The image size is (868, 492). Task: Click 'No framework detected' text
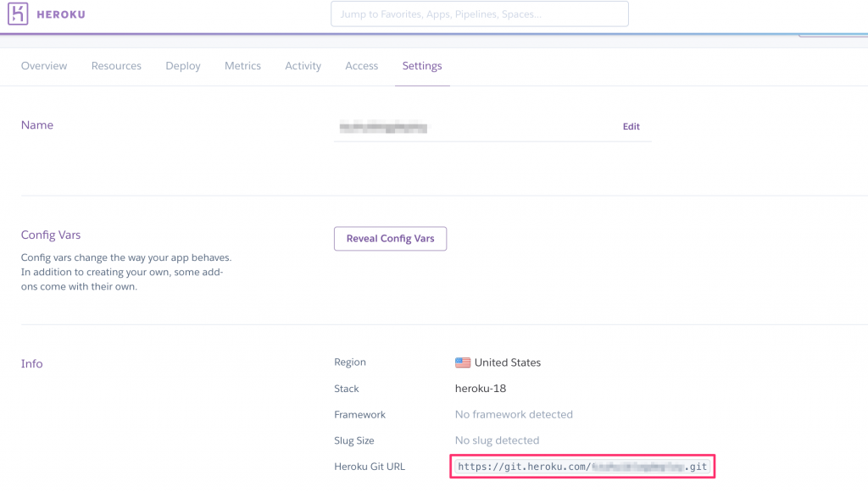point(514,415)
